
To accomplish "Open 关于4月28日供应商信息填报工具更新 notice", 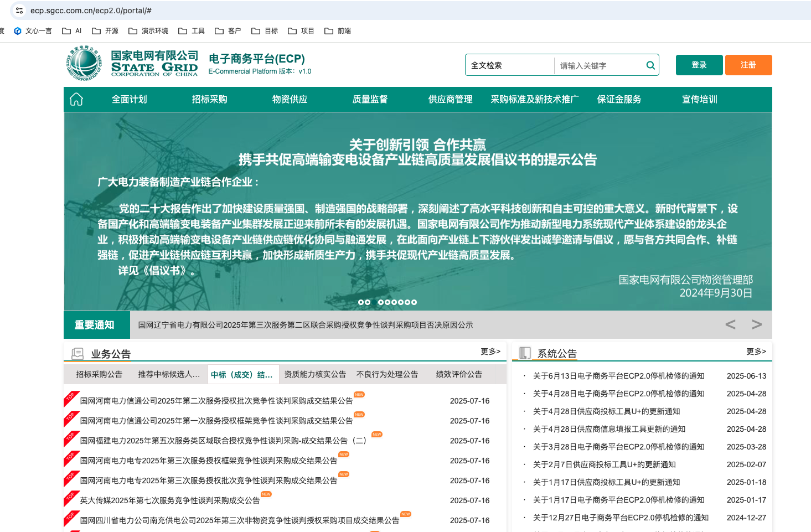I will click(x=609, y=429).
